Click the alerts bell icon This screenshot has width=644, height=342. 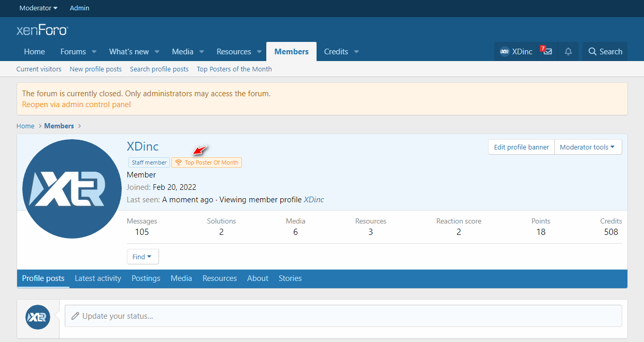(x=568, y=52)
